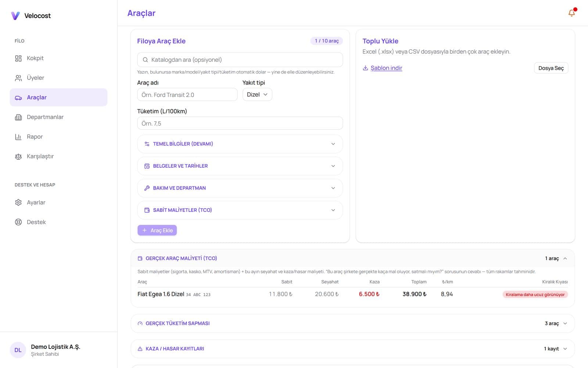Open the notifications bell icon

click(x=571, y=13)
